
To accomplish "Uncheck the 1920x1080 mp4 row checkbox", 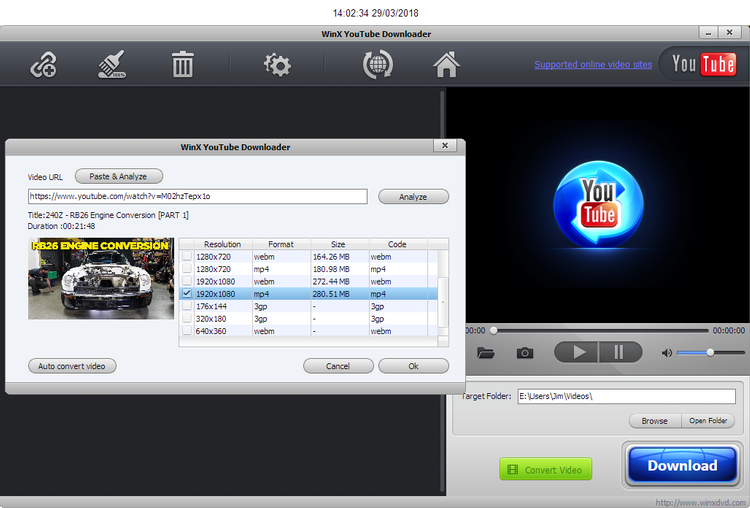I will [187, 293].
